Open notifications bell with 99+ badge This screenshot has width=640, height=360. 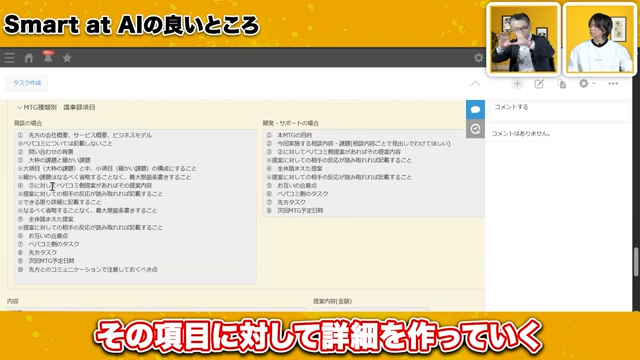[x=48, y=58]
